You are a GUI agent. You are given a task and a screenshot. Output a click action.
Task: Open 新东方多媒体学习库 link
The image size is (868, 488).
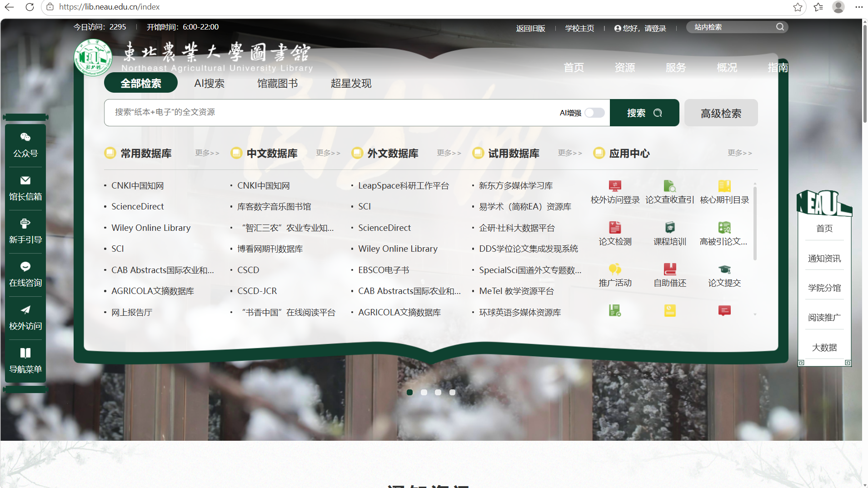(516, 185)
